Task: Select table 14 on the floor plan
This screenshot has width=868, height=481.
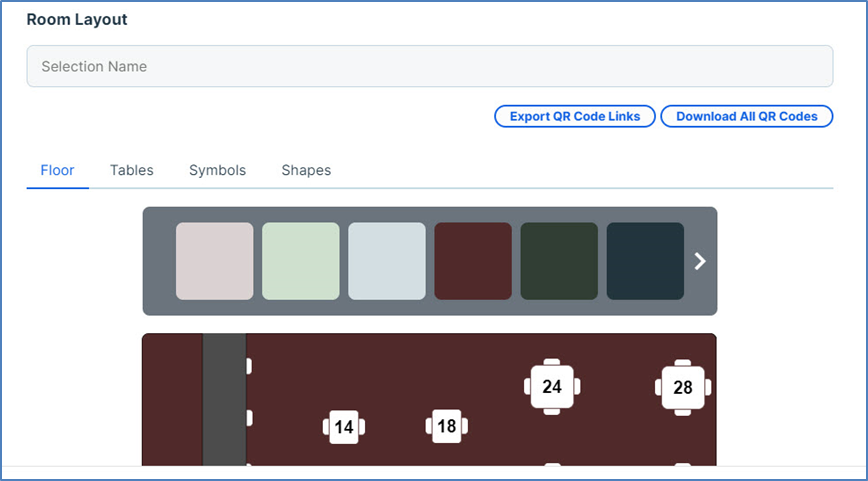Action: (344, 427)
